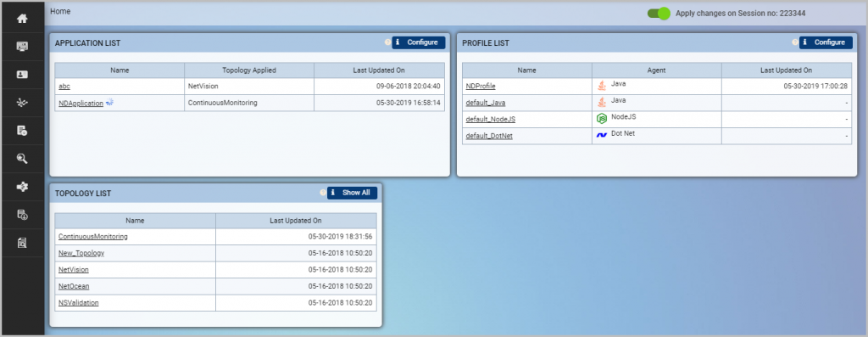Click the magnifier search icon in the sidebar

22,159
